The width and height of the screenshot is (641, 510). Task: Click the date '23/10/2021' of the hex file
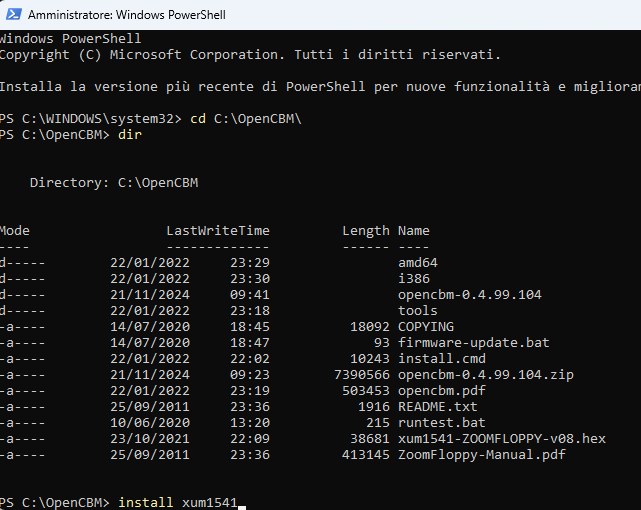pyautogui.click(x=150, y=438)
